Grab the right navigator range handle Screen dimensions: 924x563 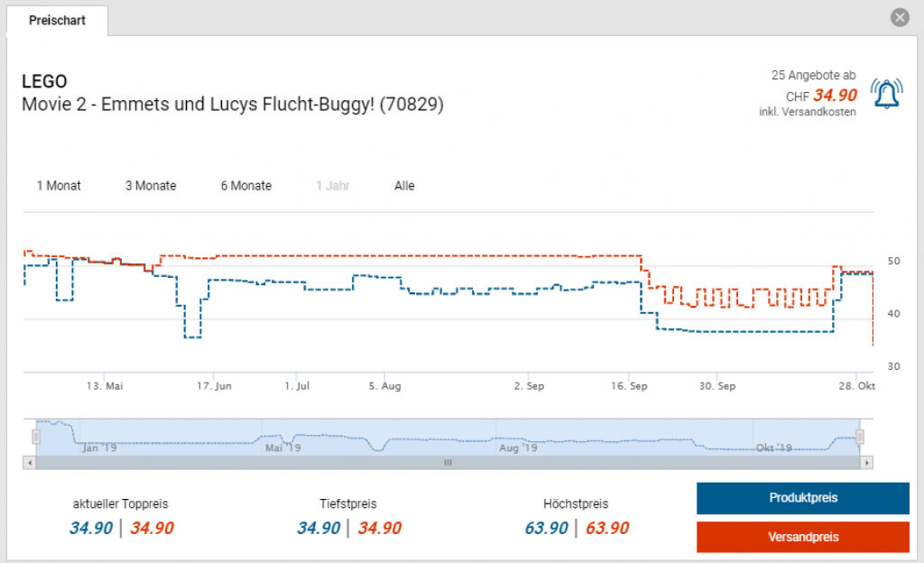click(x=860, y=437)
